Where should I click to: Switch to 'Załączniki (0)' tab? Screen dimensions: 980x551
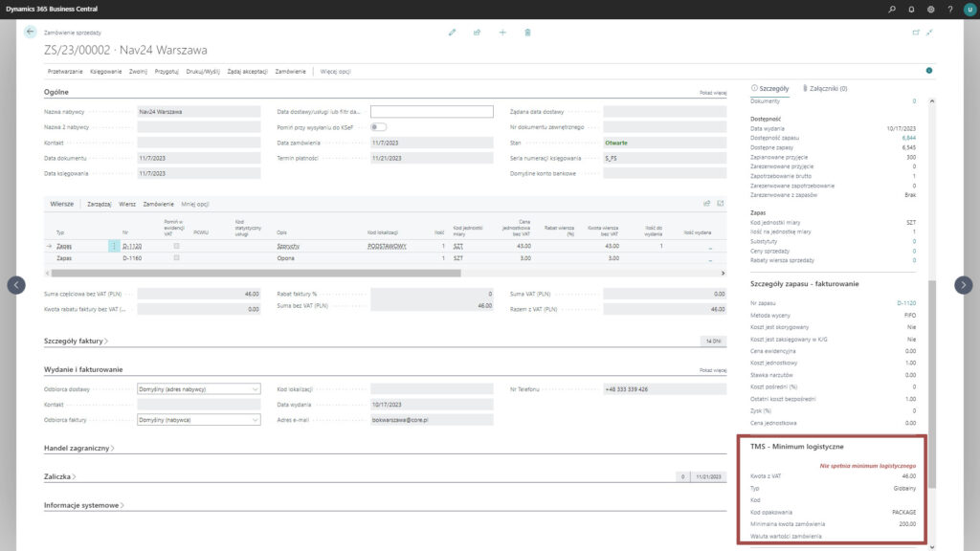tap(826, 89)
